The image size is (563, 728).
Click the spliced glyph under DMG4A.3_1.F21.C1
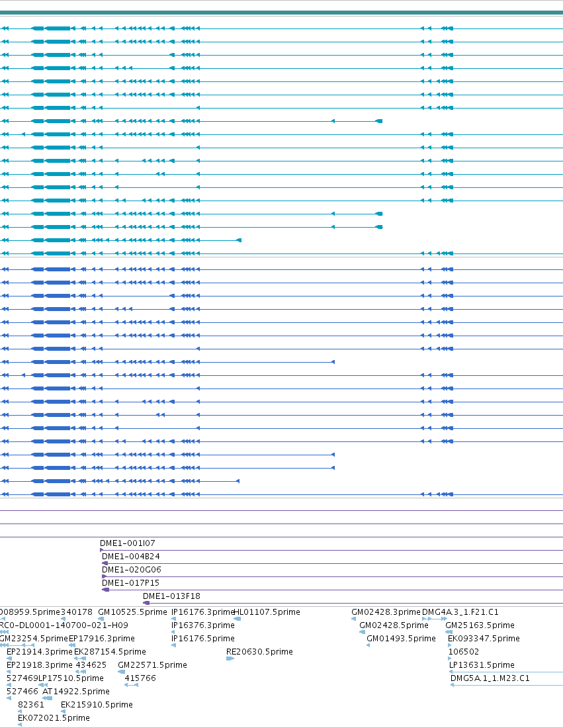point(435,619)
